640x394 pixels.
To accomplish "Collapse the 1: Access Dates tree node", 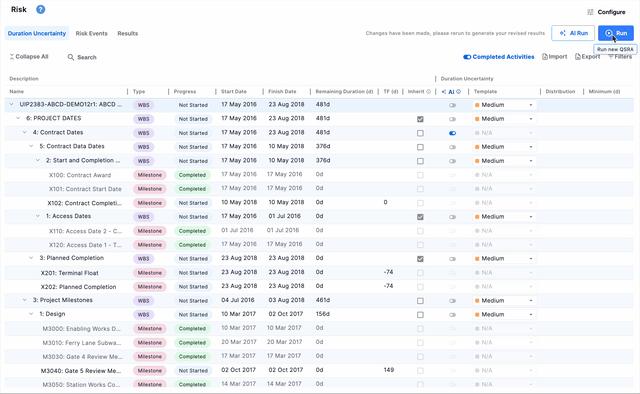I will [38, 216].
